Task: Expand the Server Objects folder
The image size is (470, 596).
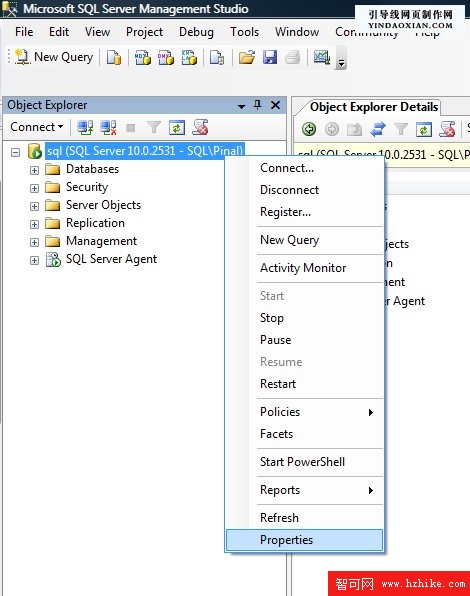Action: (34, 206)
